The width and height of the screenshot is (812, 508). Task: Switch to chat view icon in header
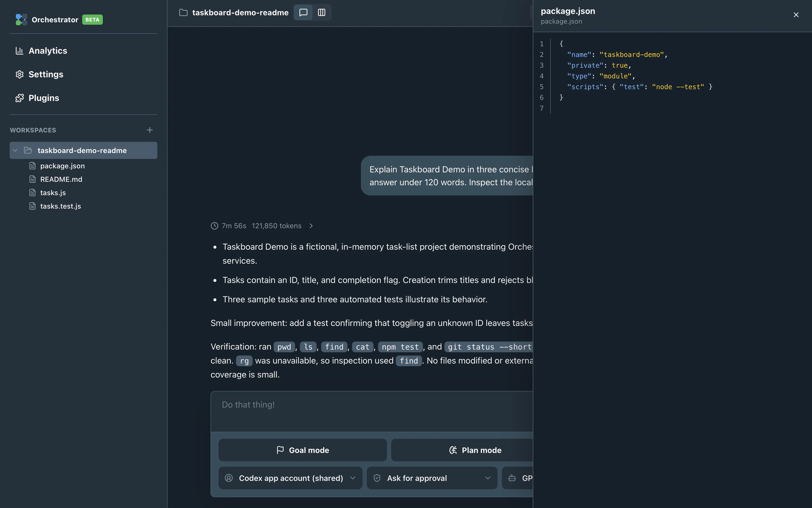[303, 12]
